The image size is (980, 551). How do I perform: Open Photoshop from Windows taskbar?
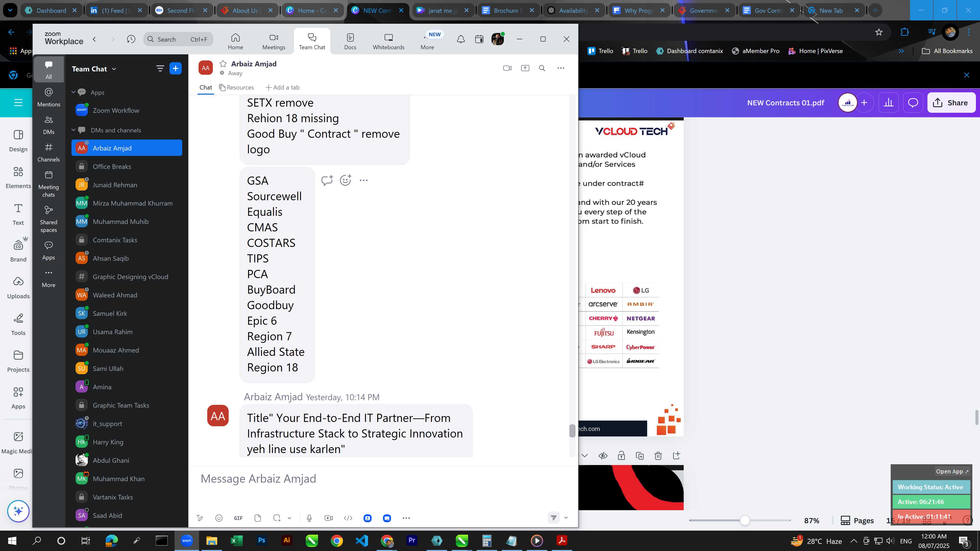pos(261,540)
